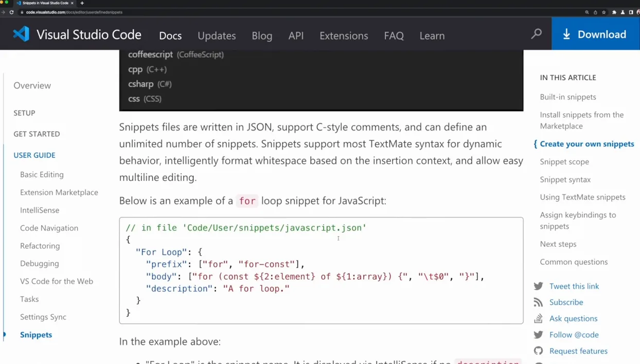Click the lock icon in the address bar

tap(22, 12)
